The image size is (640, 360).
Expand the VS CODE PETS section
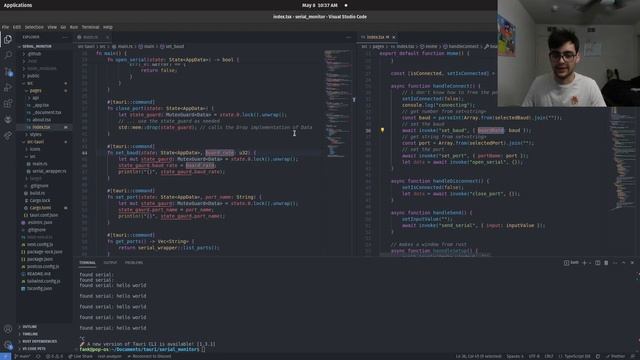[34, 349]
